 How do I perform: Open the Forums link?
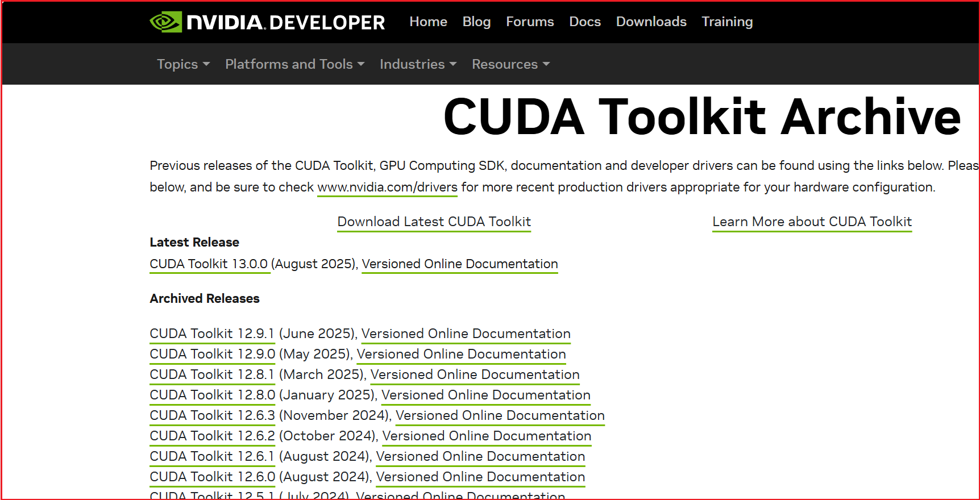click(x=530, y=22)
